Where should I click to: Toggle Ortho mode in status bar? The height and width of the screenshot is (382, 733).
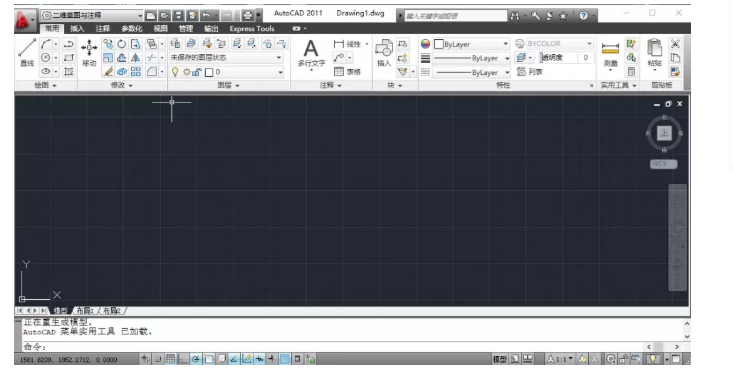point(183,359)
